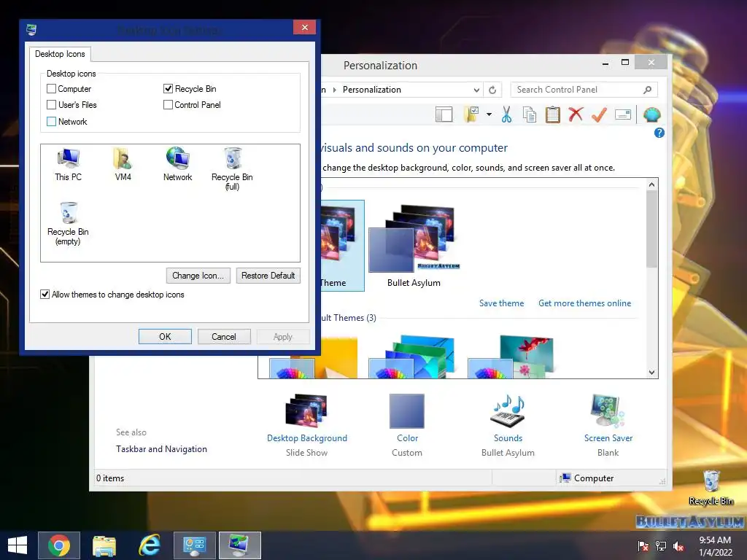Image resolution: width=747 pixels, height=560 pixels.
Task: Click the search magnifier icon
Action: 647,90
